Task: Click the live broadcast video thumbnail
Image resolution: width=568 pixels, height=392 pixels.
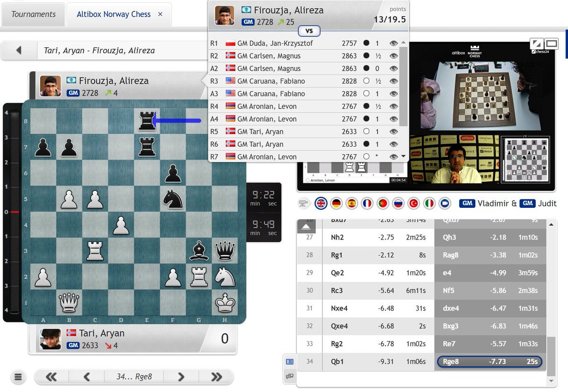Action: tap(426, 116)
